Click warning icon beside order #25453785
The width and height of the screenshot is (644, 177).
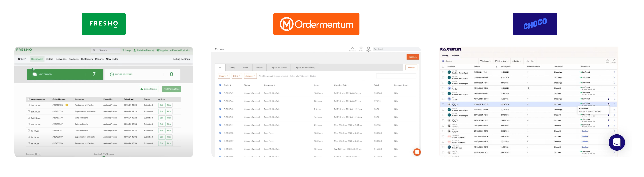tap(67, 105)
